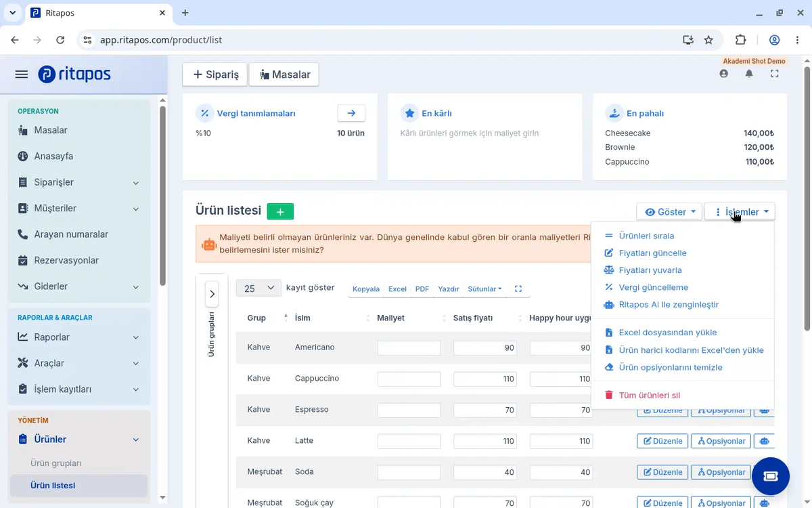Screen dimensions: 812x508
Task: Open the Masalar top button
Action: [x=284, y=75]
